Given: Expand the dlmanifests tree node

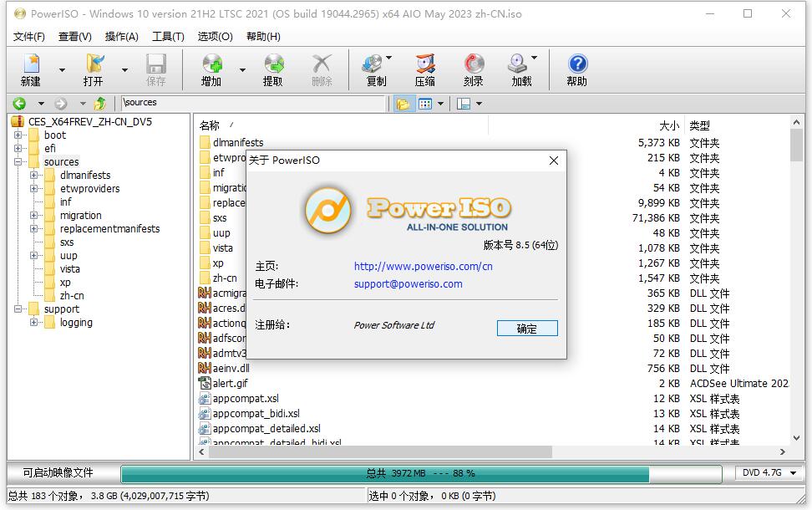Looking at the screenshot, I should click(x=34, y=176).
